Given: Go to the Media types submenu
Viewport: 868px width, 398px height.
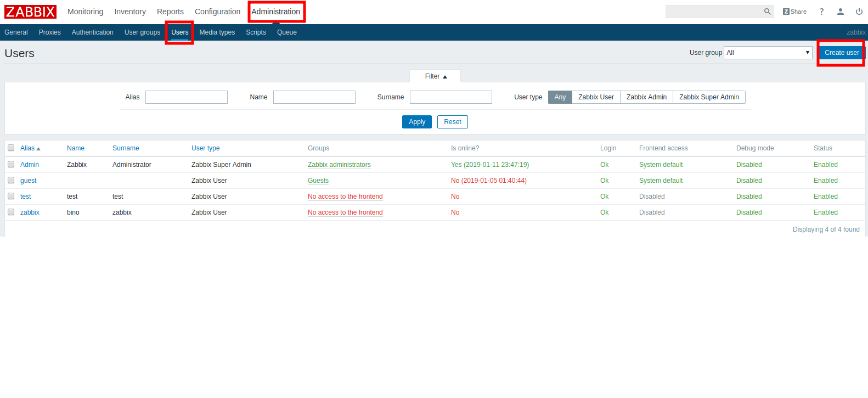Looking at the screenshot, I should pos(217,32).
